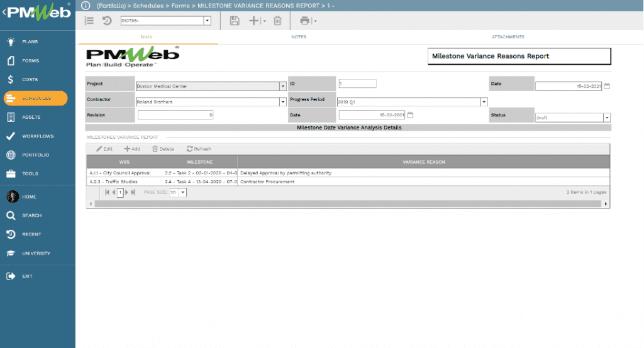Click the PMWeb logo at top left

tap(38, 13)
